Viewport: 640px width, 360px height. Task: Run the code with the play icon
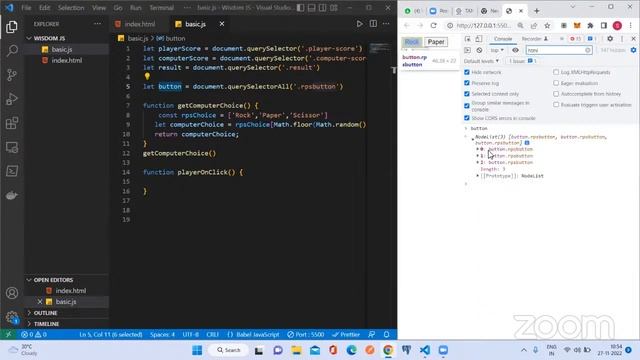[359, 24]
